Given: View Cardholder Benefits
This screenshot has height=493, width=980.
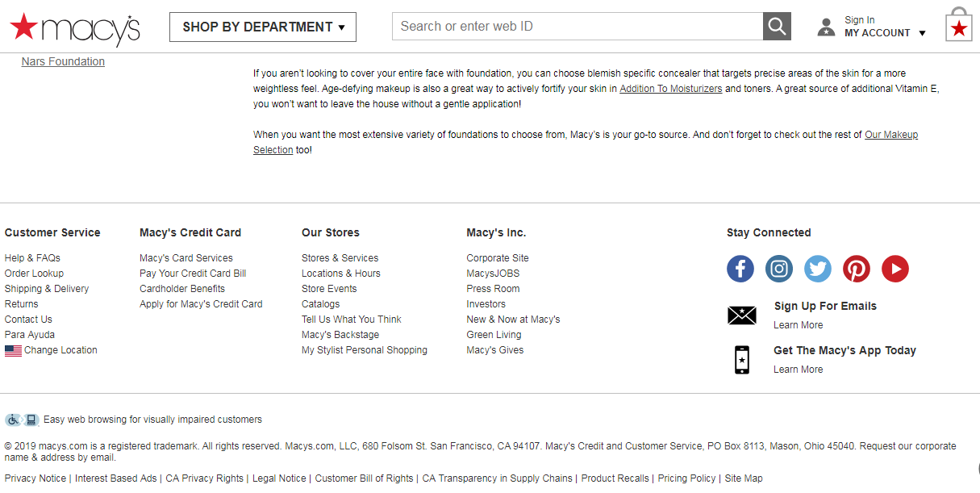Looking at the screenshot, I should point(182,289).
